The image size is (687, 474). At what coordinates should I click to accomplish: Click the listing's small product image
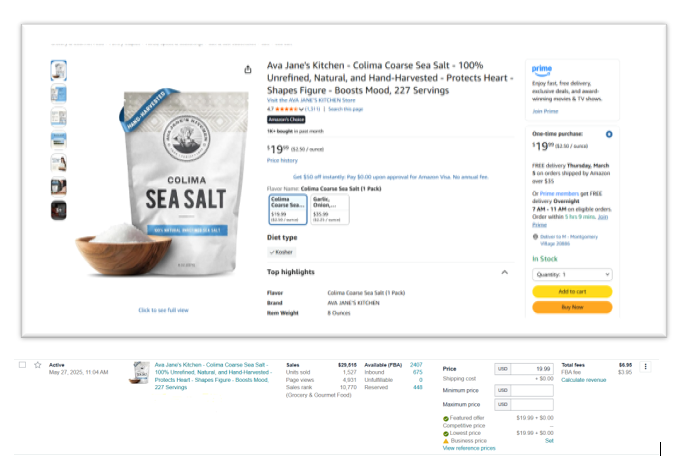[141, 373]
